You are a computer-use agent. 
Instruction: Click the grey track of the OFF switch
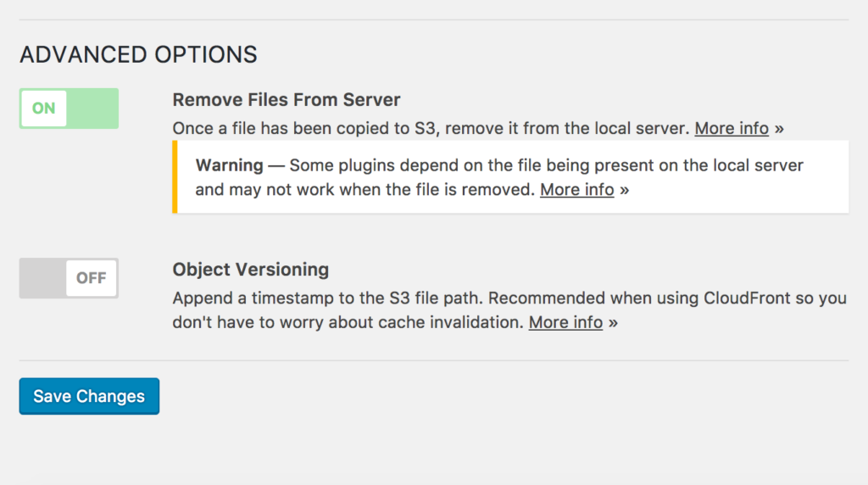[x=42, y=278]
